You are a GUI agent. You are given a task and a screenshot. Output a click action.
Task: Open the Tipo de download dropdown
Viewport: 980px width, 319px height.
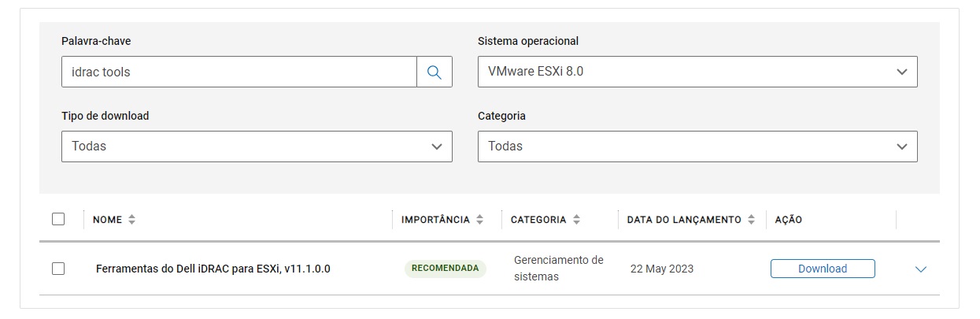tap(257, 147)
